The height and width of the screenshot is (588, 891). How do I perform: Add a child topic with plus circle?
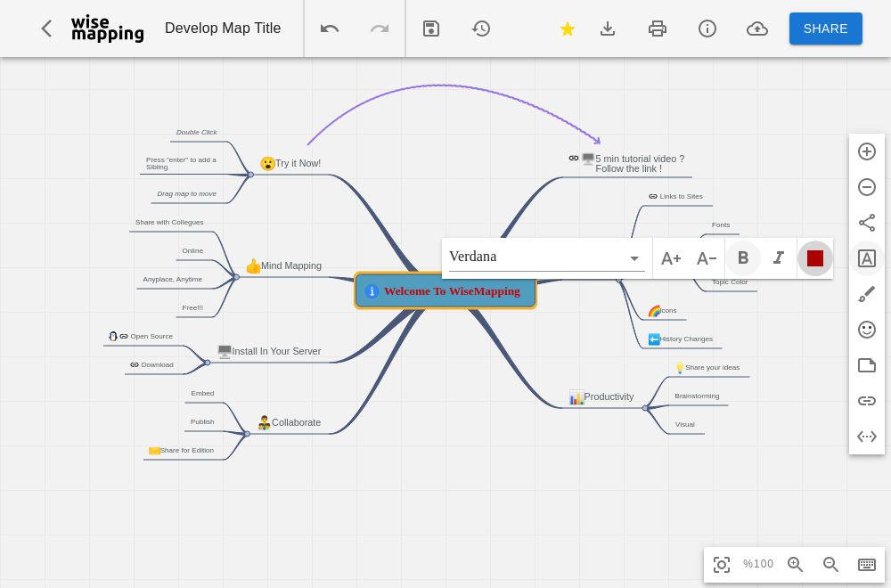coord(867,151)
